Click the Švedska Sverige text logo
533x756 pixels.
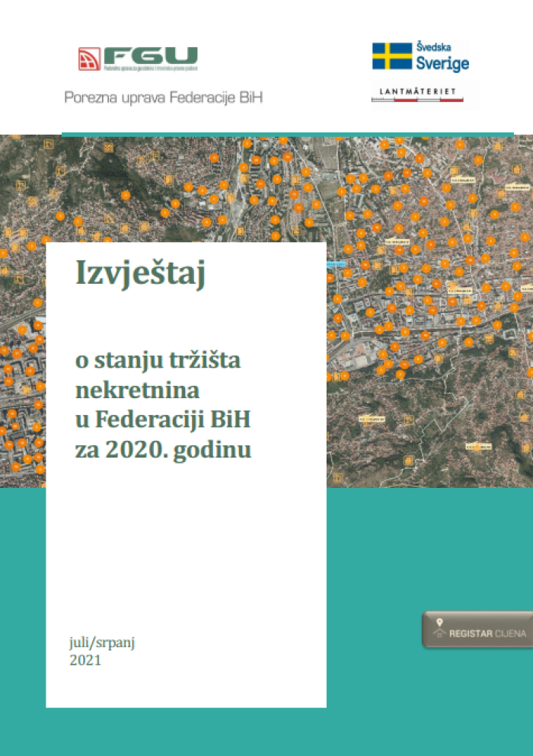[x=442, y=57]
